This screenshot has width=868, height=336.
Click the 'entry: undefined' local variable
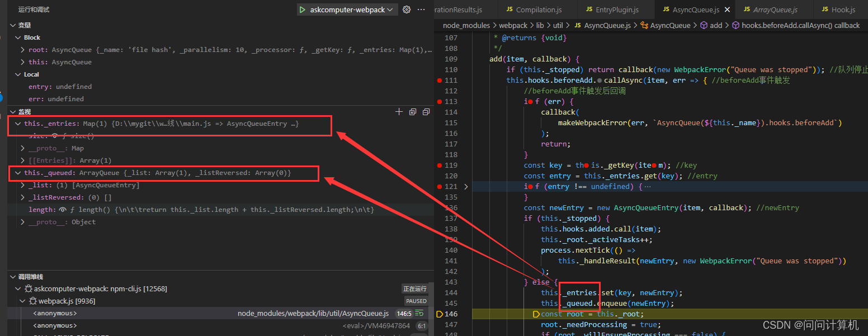point(60,87)
